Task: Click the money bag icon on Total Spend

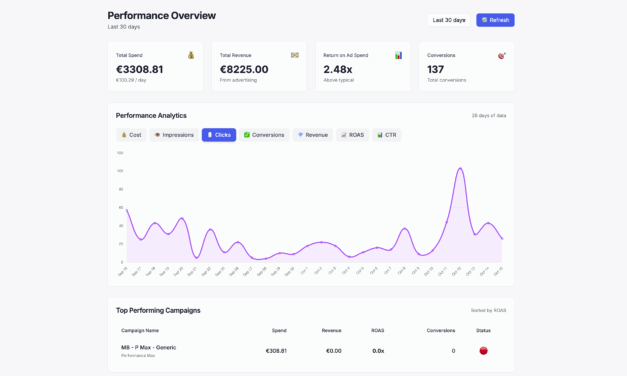Action: coord(191,55)
